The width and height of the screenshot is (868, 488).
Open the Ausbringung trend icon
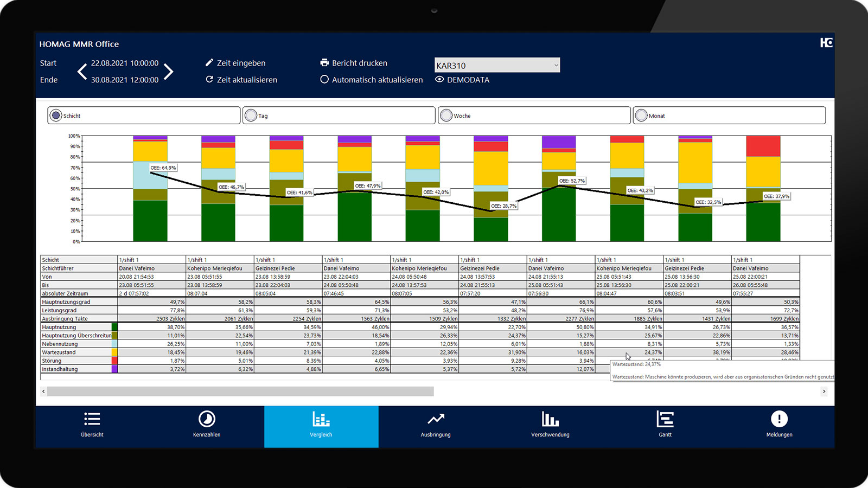436,419
